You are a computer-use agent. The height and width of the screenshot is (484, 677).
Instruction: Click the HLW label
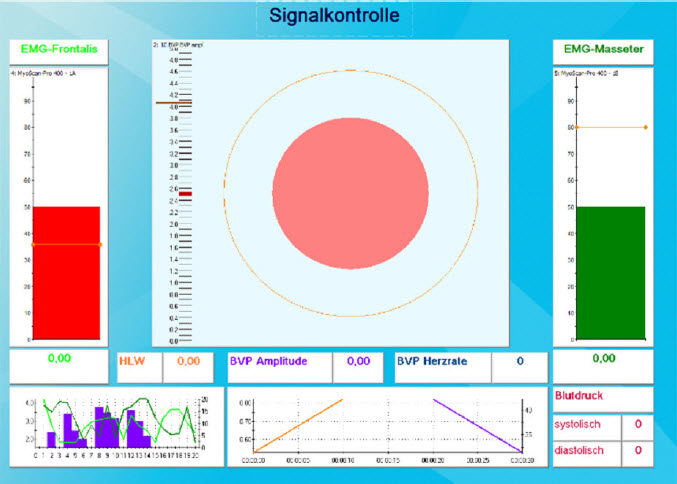tap(132, 361)
